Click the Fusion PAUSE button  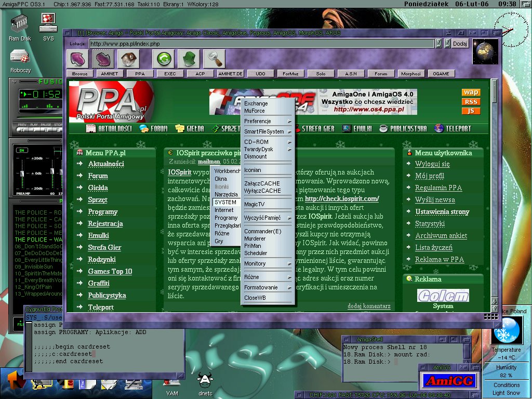click(46, 129)
